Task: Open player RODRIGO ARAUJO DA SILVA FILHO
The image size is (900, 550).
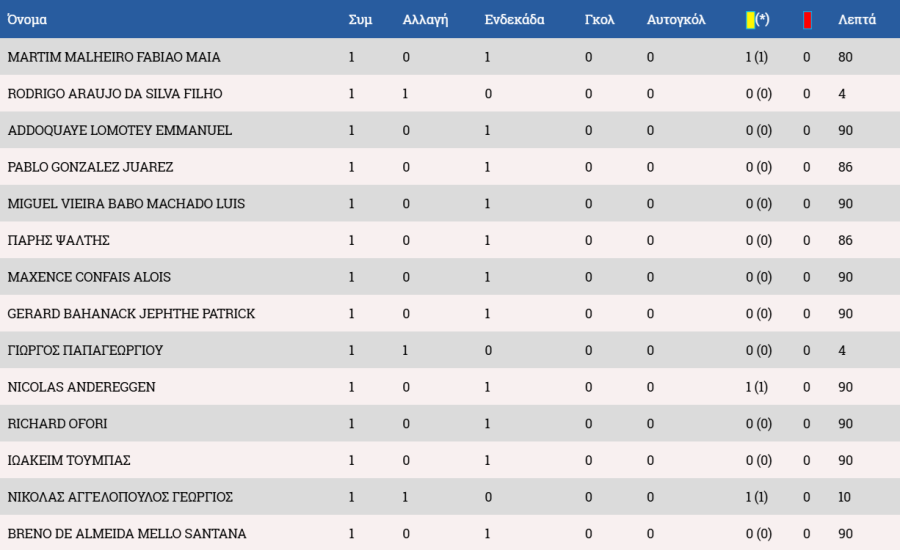Action: [115, 94]
